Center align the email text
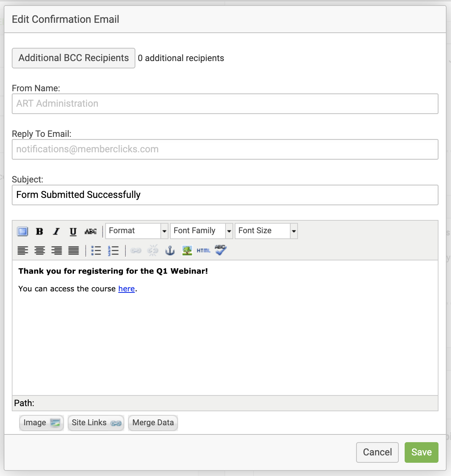This screenshot has height=476, width=451. point(40,251)
